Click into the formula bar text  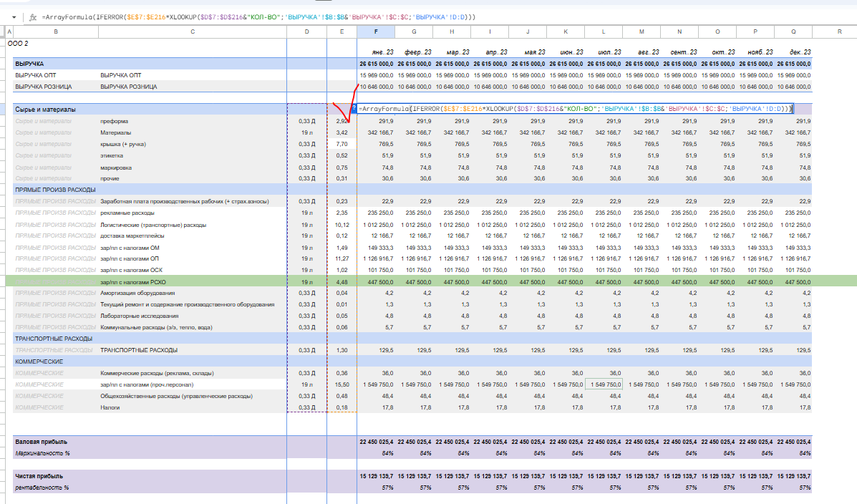point(258,17)
